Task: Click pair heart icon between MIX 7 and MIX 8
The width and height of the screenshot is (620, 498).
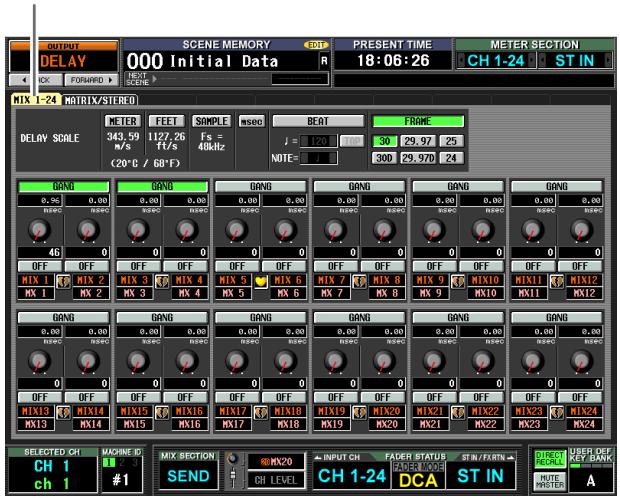Action: [x=359, y=282]
